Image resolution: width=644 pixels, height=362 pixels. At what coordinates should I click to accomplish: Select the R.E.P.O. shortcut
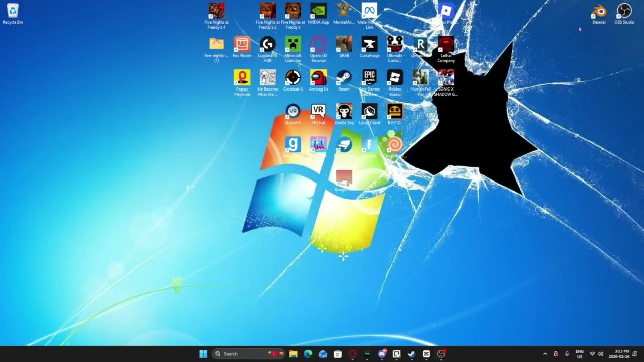click(395, 114)
